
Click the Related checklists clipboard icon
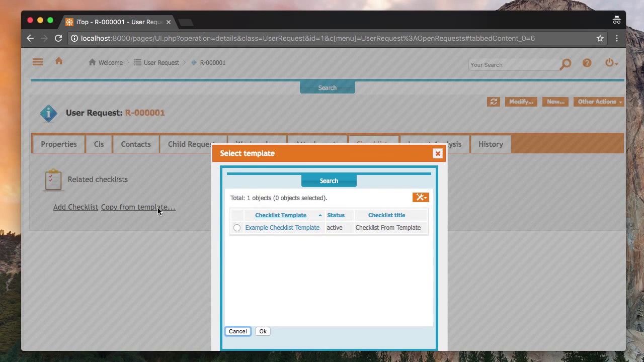click(53, 179)
